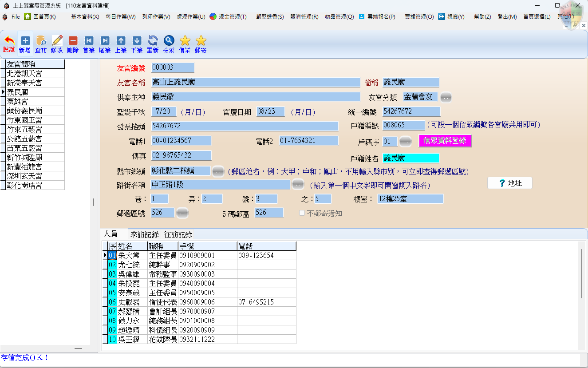Viewport: 588px width, 368px height.
Task: Click the 修改 edit pencil icon
Action: click(x=57, y=44)
